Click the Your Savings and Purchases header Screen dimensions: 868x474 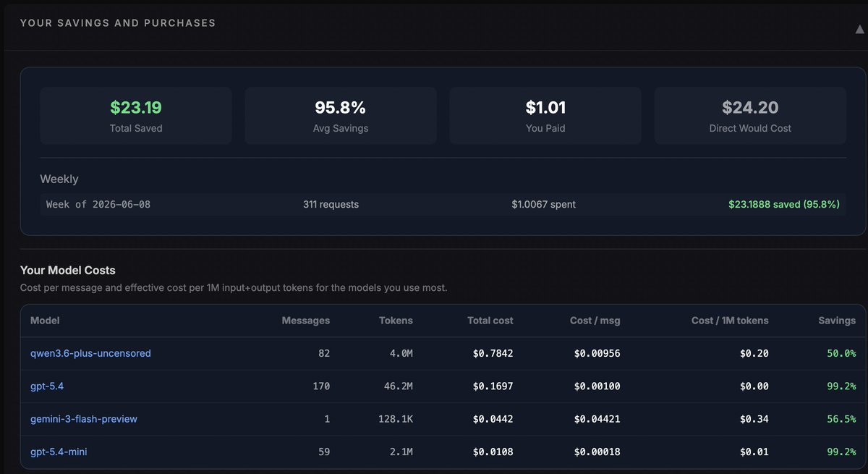click(x=118, y=23)
